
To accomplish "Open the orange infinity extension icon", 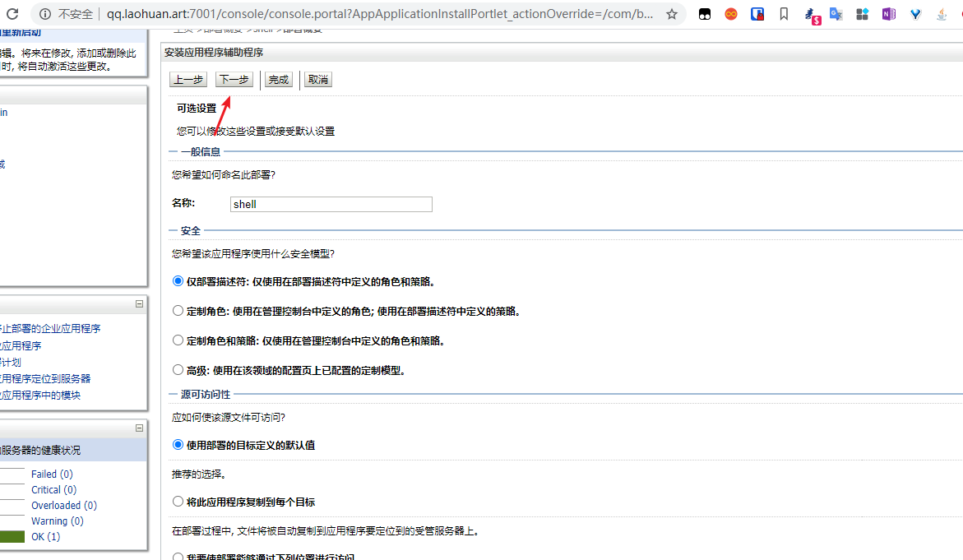I will point(731,14).
